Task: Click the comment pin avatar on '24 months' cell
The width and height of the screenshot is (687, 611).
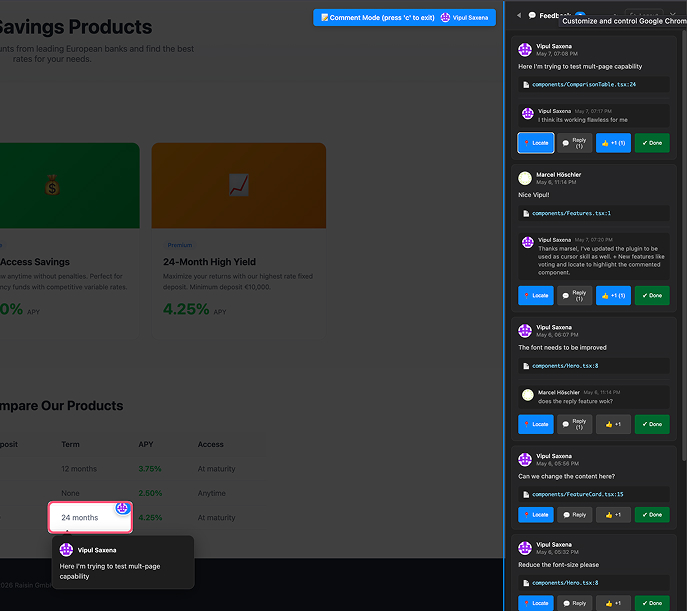Action: tap(122, 508)
